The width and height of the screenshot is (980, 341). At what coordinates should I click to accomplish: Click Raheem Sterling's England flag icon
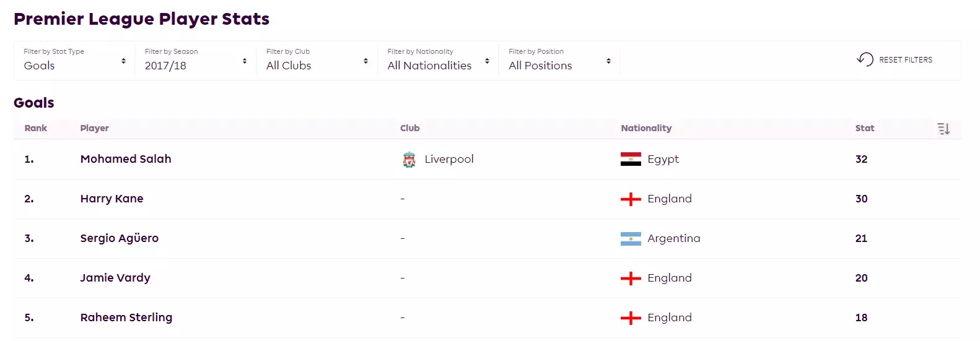click(631, 318)
